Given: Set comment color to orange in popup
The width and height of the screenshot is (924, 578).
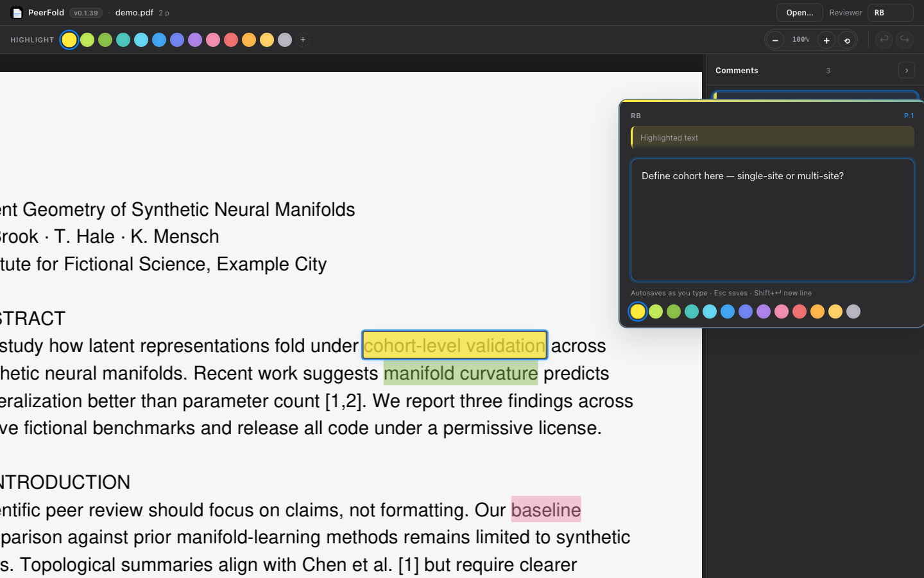Looking at the screenshot, I should coord(817,311).
